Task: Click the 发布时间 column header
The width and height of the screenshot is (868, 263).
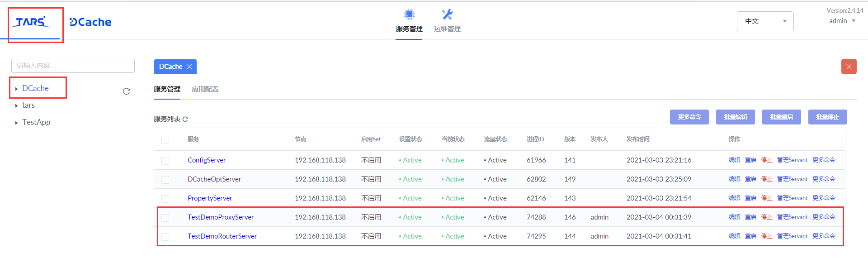Action: coord(638,139)
